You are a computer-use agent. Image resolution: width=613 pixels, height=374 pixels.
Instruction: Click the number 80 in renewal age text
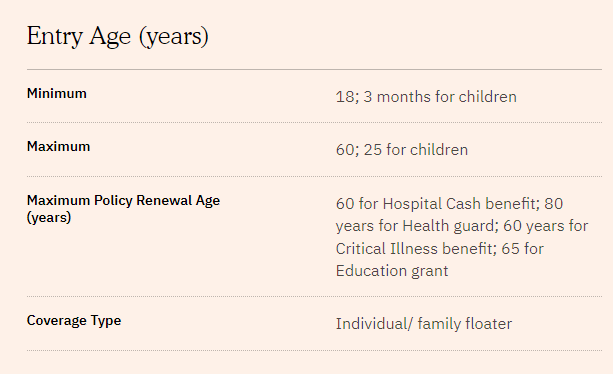tap(554, 204)
